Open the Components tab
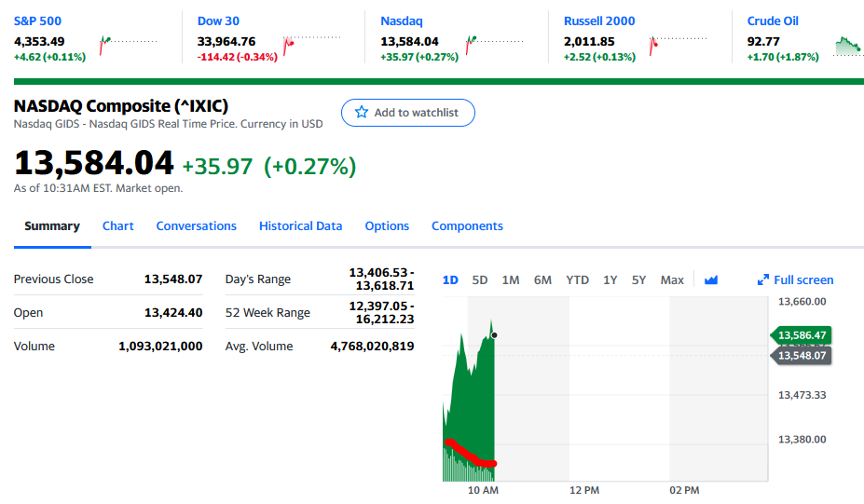Screen dimensions: 864x504 (x=467, y=225)
